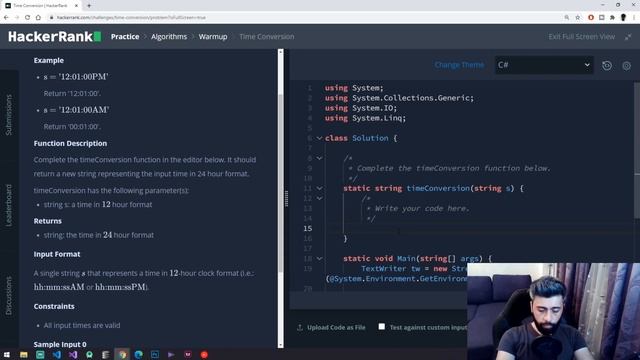
Task: Collapse the class Solution code block
Action: [x=319, y=138]
